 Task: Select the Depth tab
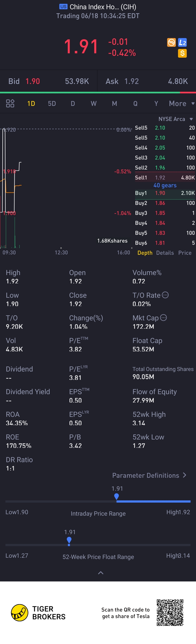click(x=145, y=253)
